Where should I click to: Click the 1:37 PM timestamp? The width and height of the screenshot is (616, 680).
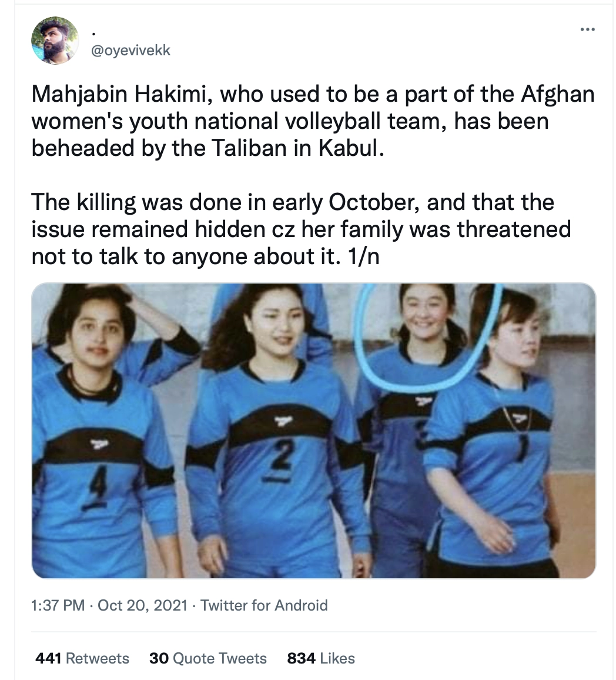(58, 605)
